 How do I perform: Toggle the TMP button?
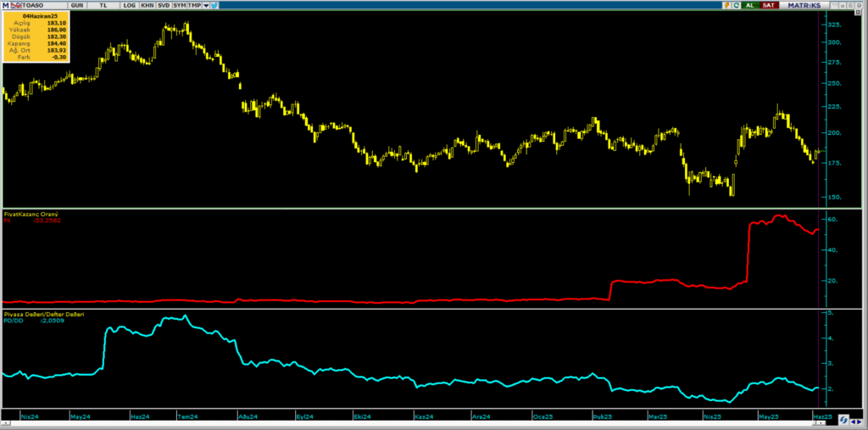[194, 5]
